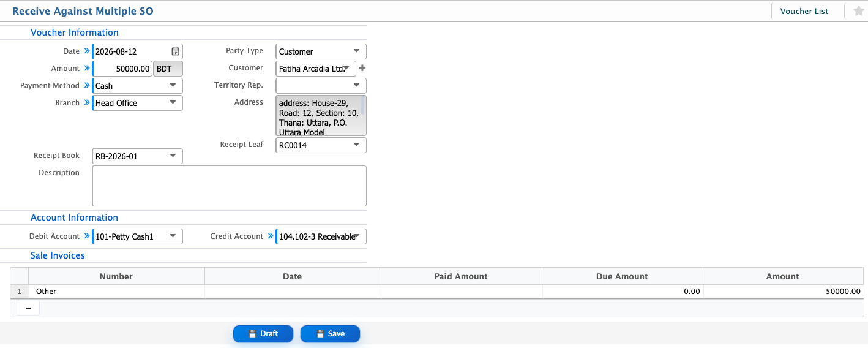Click the Branch field label
This screenshot has height=348, width=868.
pos(67,103)
